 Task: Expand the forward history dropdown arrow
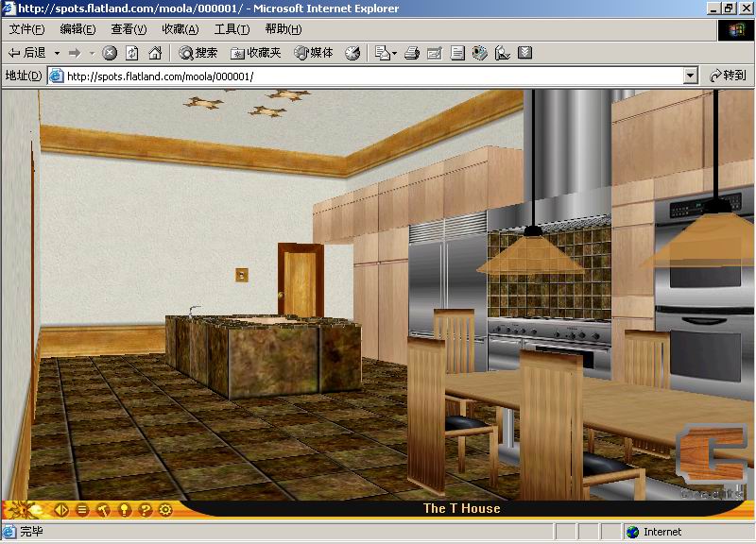(92, 53)
